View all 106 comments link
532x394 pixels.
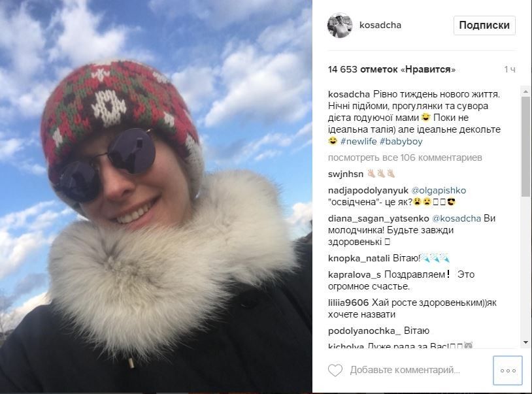point(405,157)
